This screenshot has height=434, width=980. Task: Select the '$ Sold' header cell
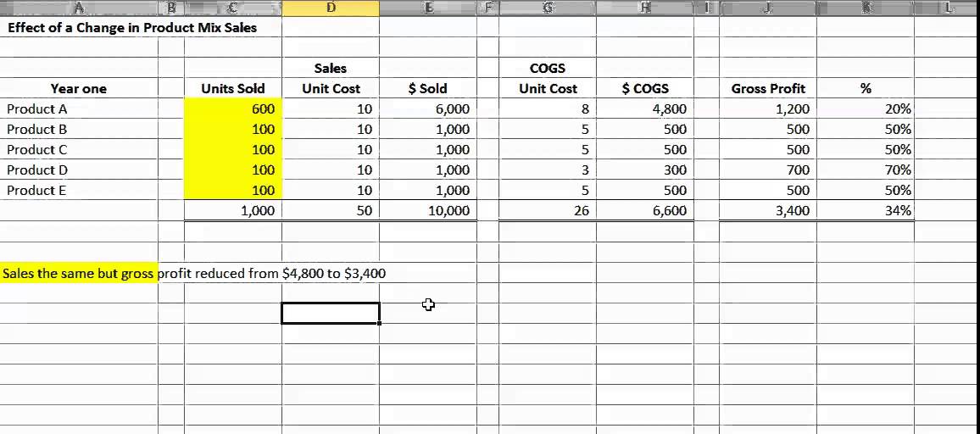(x=428, y=88)
